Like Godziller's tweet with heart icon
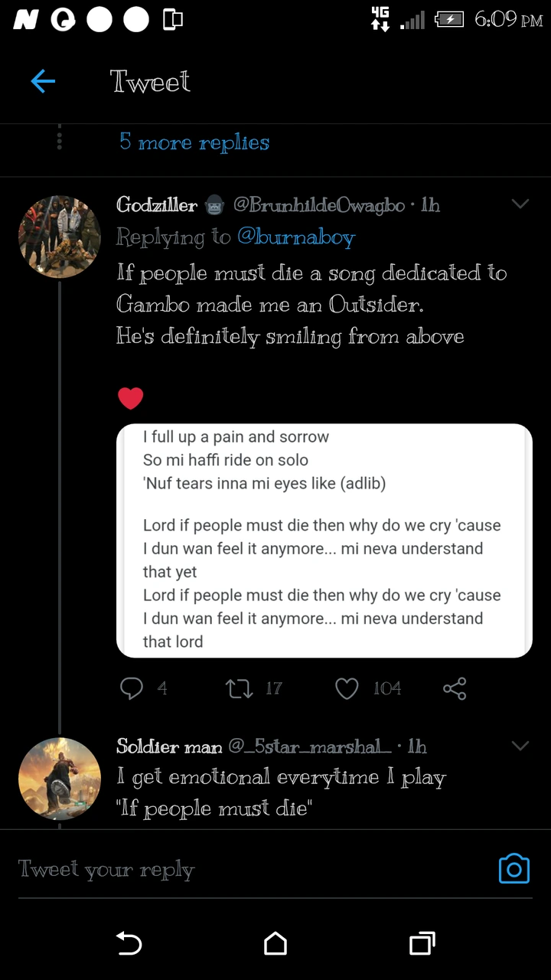This screenshot has height=980, width=551. tap(347, 689)
